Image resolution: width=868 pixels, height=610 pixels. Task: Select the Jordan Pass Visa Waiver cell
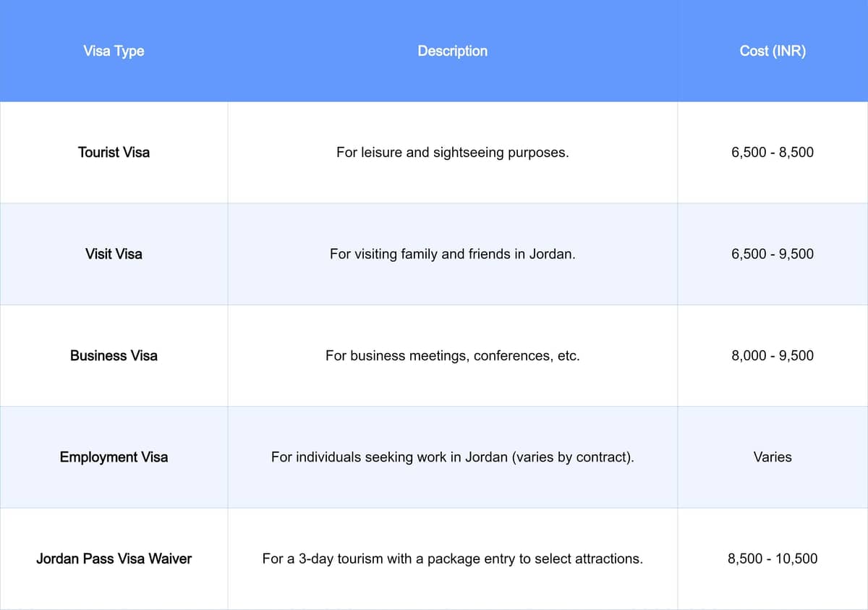tap(114, 559)
